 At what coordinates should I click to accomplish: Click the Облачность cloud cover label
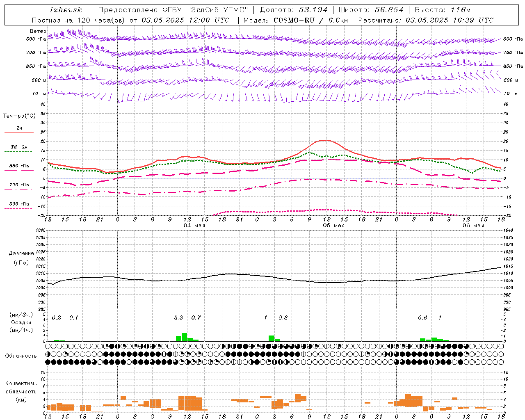(x=21, y=356)
